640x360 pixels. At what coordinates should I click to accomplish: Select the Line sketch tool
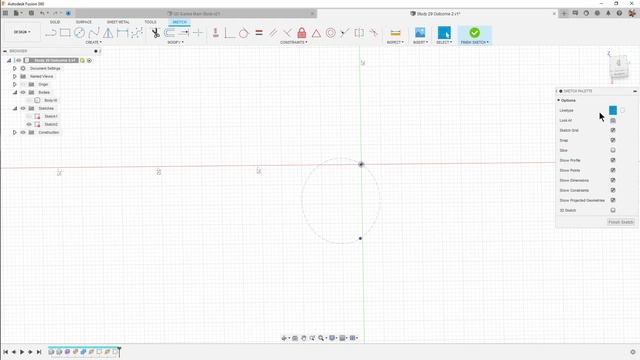(x=51, y=33)
